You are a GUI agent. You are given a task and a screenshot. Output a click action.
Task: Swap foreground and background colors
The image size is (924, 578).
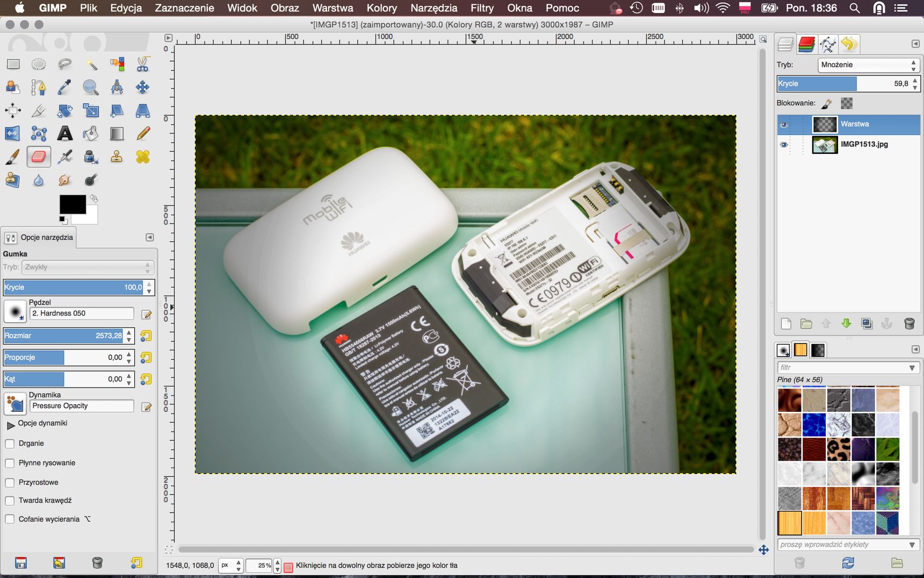pyautogui.click(x=94, y=198)
